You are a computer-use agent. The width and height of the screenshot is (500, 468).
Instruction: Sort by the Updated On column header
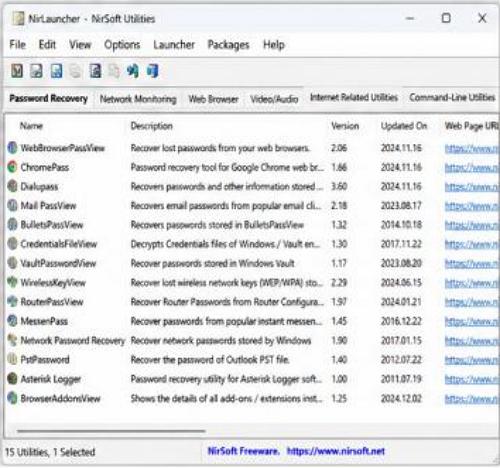click(x=404, y=126)
